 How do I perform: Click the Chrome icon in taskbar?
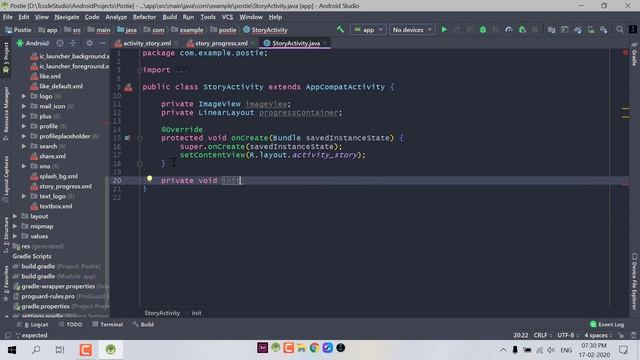coord(314,348)
